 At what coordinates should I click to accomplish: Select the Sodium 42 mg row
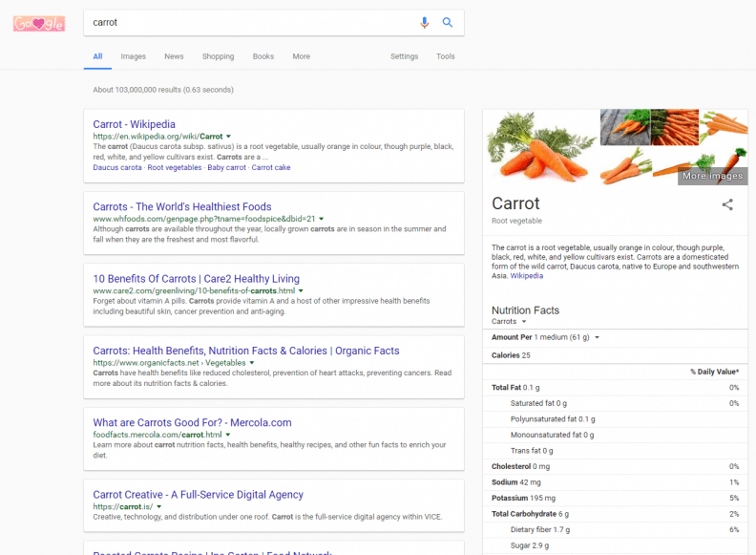pyautogui.click(x=616, y=482)
